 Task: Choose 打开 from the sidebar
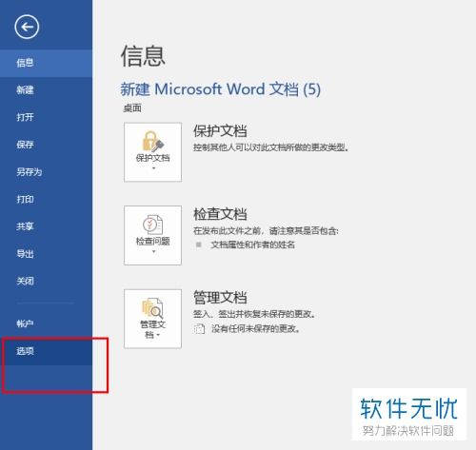pos(46,117)
